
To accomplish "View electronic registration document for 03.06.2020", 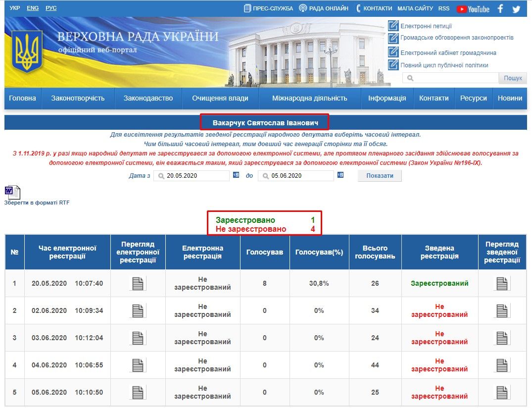I will tap(138, 338).
